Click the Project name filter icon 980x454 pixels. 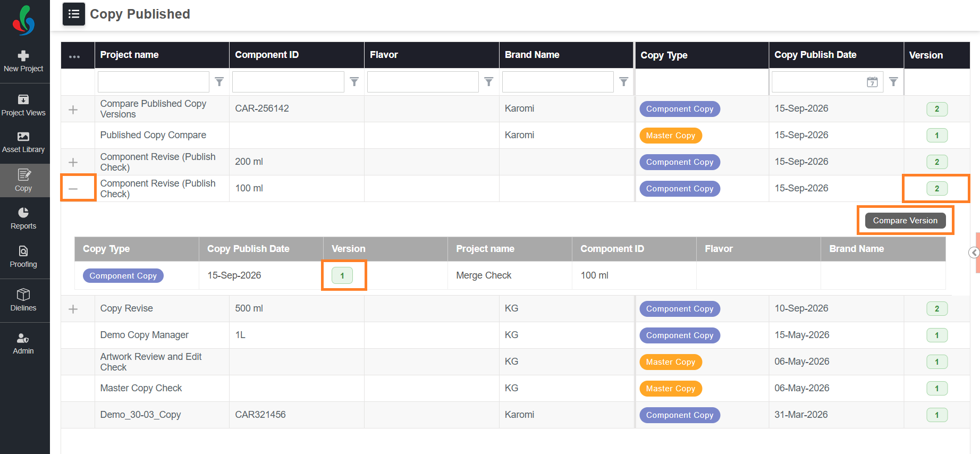[219, 82]
